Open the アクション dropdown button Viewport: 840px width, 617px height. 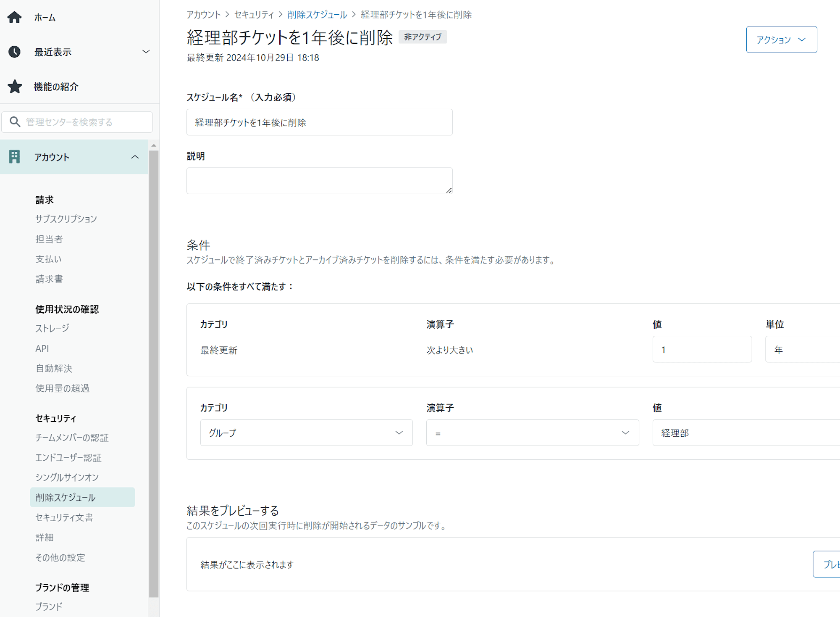[781, 40]
